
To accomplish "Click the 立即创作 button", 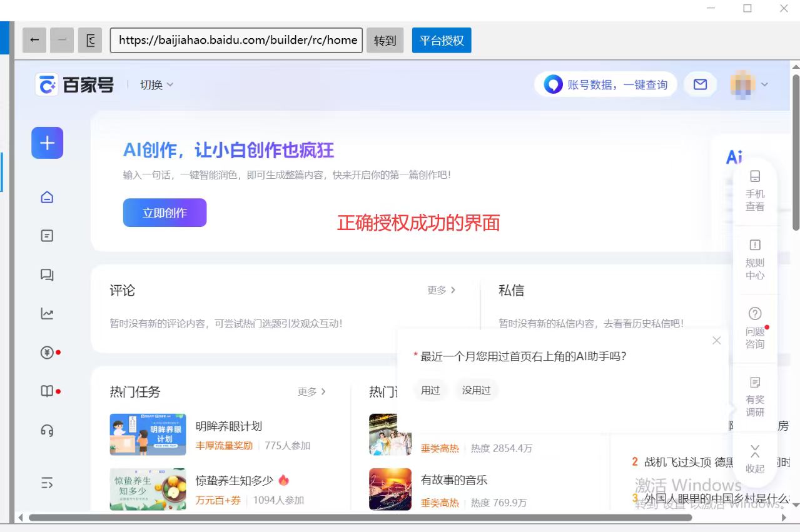I will click(165, 213).
